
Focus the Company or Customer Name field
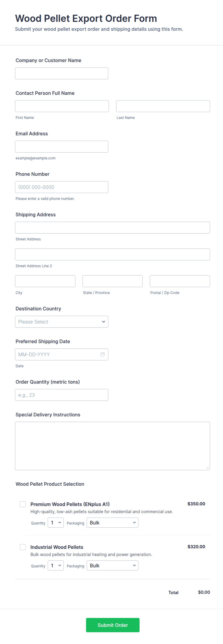(x=62, y=73)
